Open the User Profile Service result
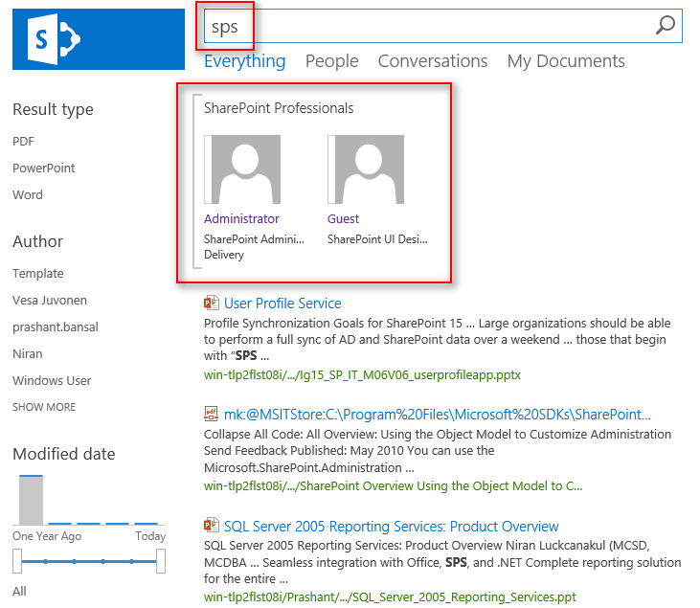The height and width of the screenshot is (608, 700). (282, 304)
